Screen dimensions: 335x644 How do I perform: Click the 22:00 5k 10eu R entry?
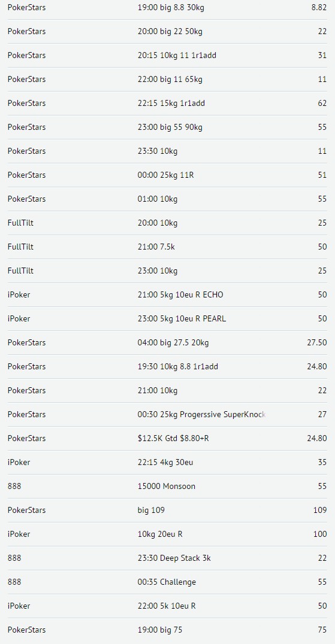(x=167, y=605)
